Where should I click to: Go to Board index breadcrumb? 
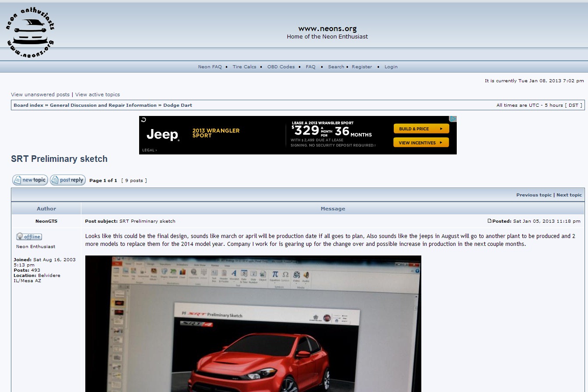click(x=28, y=105)
